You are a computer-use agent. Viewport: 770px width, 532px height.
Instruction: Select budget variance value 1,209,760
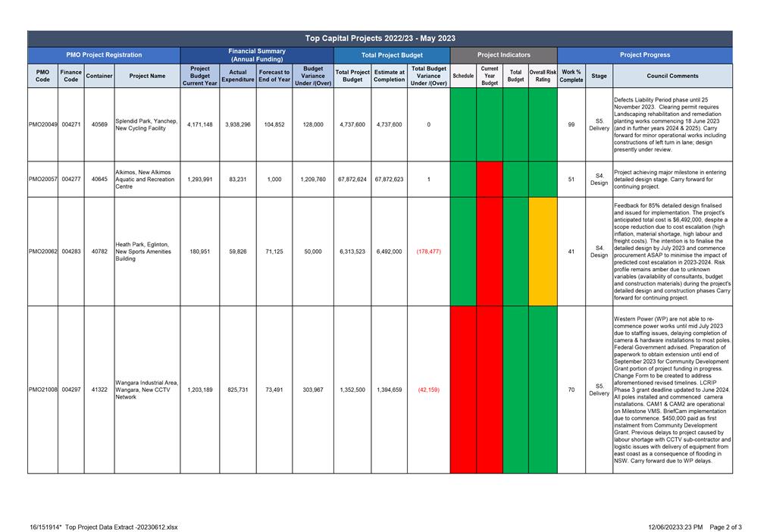(313, 180)
